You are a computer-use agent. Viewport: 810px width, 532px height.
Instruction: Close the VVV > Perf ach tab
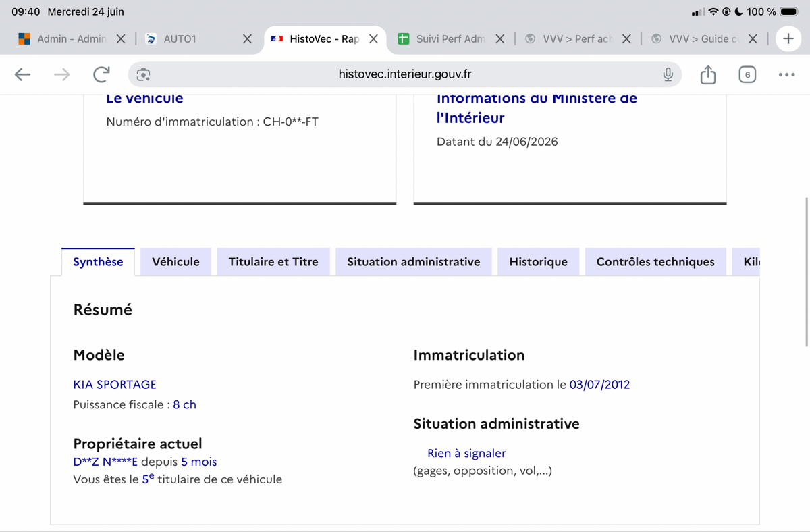[626, 38]
